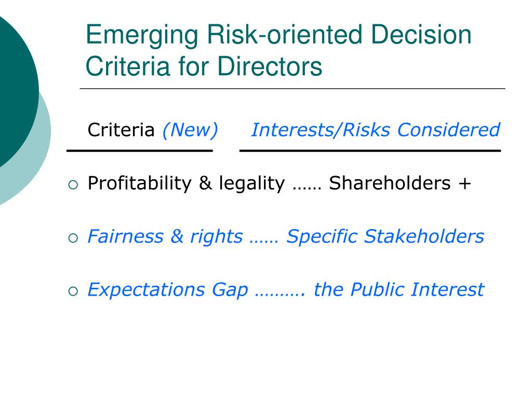The image size is (532, 399).
Task: Click 'the Public Interest' text
Action: (x=399, y=290)
